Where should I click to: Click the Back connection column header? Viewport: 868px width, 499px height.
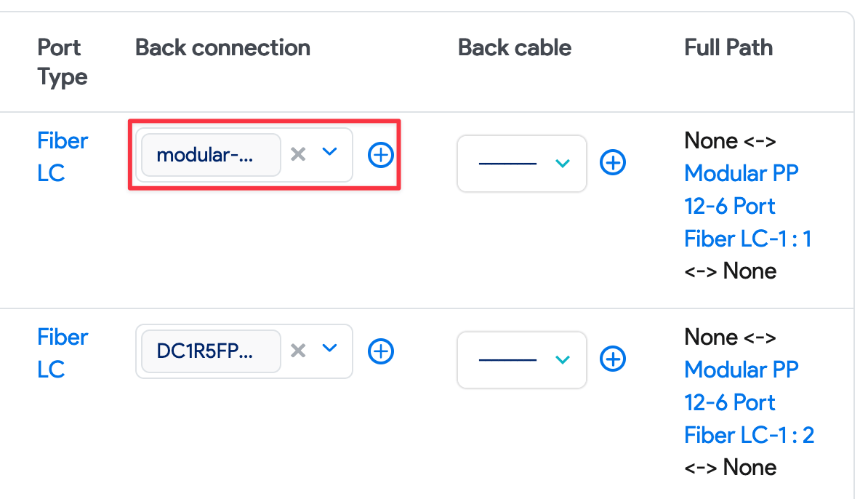[x=222, y=47]
